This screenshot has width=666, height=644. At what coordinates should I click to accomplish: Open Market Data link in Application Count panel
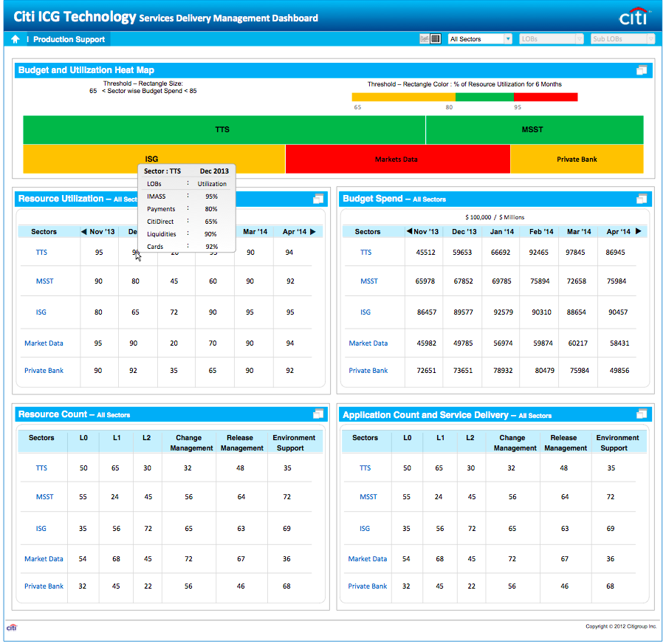coord(368,559)
